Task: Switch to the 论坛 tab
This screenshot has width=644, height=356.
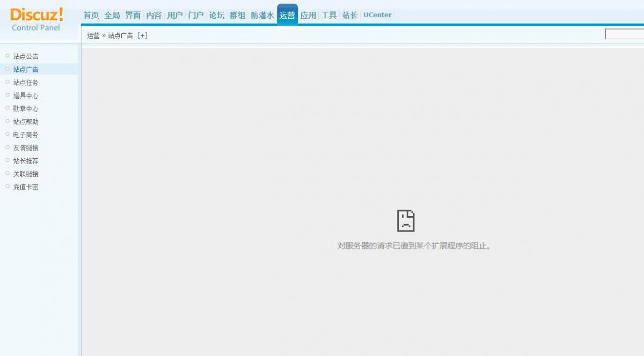Action: point(216,15)
